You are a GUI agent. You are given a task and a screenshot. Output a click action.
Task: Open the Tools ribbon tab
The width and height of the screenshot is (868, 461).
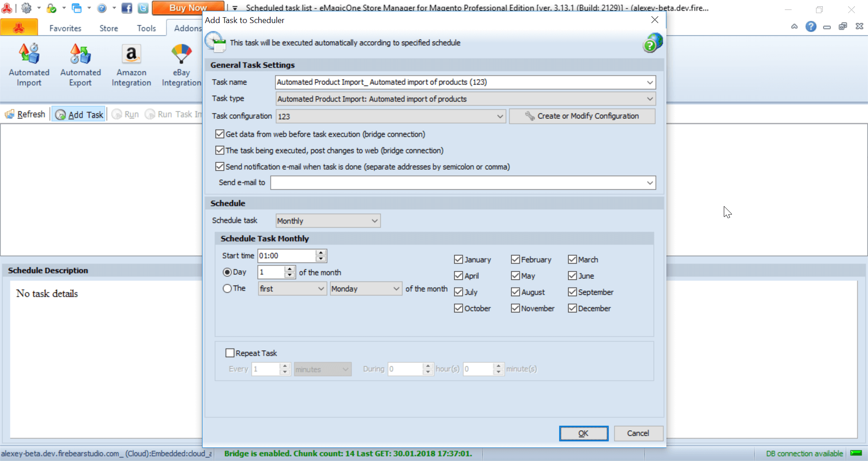(146, 28)
